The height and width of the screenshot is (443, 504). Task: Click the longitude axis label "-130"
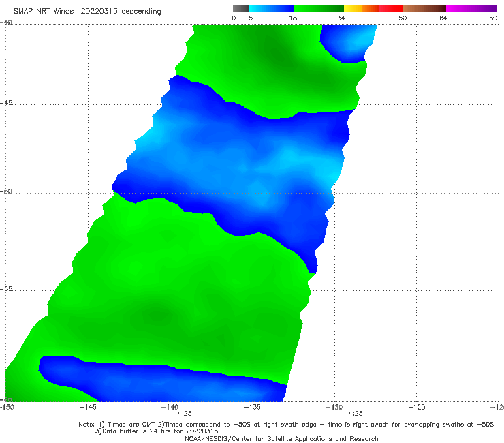tap(334, 407)
